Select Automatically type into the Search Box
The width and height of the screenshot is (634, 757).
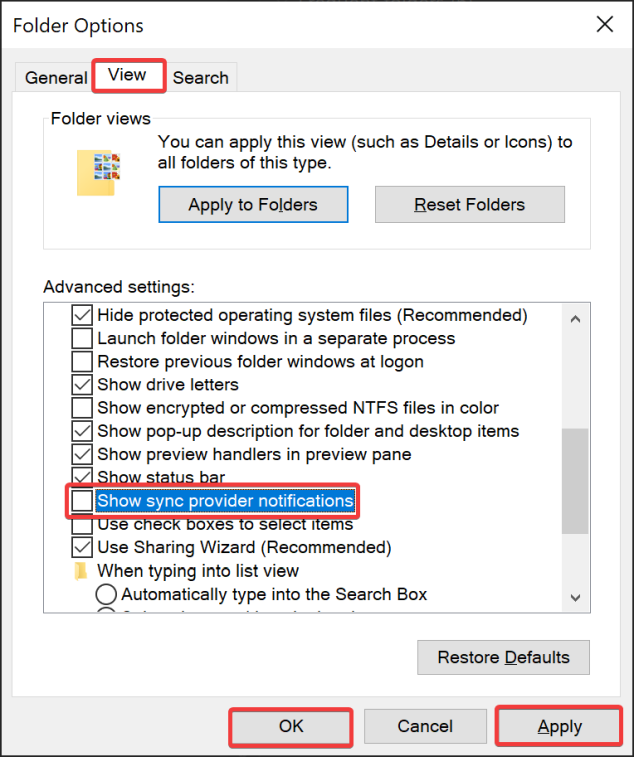point(106,594)
